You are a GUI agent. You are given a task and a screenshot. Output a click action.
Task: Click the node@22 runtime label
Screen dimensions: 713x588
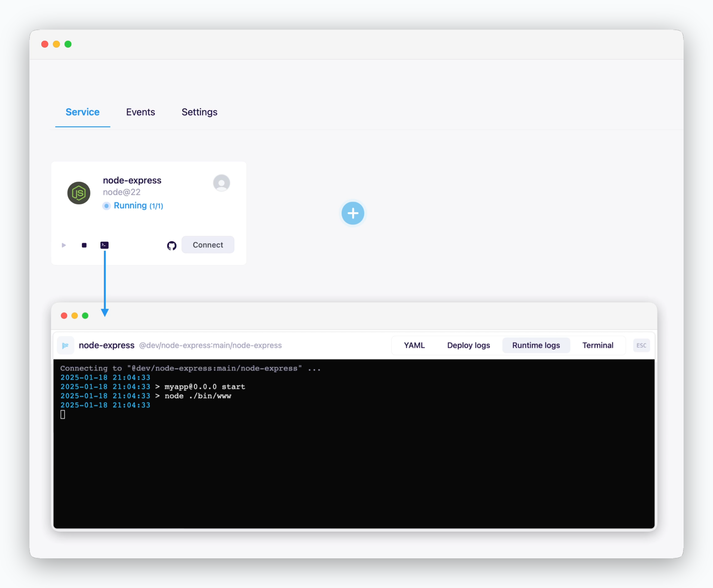[121, 192]
